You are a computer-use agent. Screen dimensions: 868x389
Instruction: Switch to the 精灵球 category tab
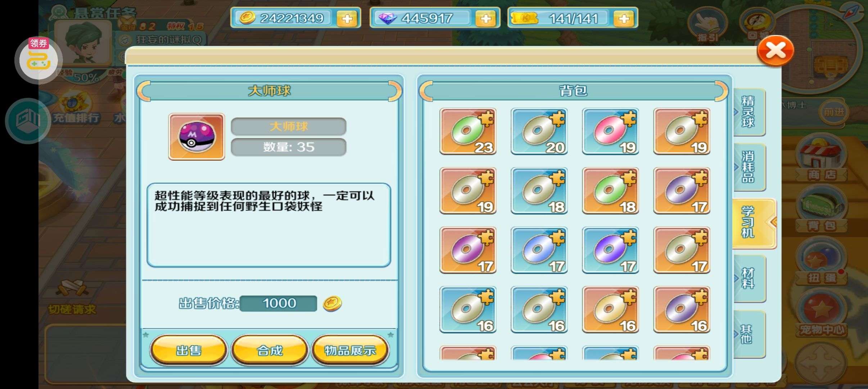[749, 112]
